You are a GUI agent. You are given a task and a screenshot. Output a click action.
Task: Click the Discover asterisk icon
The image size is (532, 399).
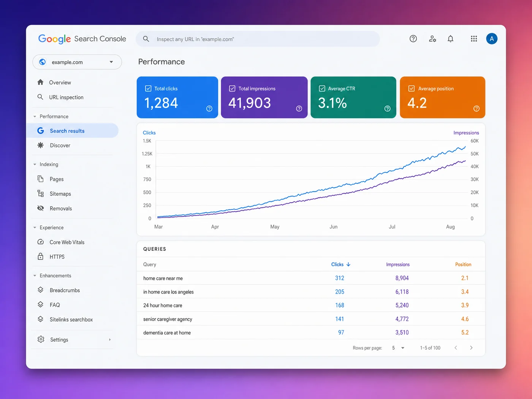[x=41, y=145]
